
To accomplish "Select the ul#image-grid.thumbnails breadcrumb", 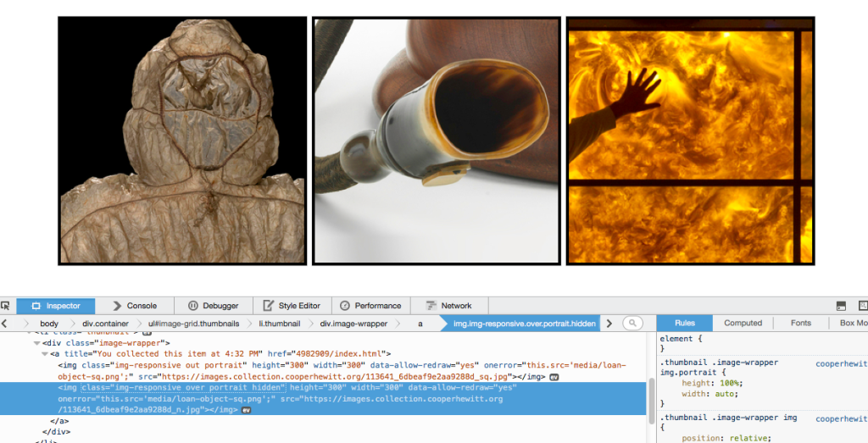I will 194,324.
